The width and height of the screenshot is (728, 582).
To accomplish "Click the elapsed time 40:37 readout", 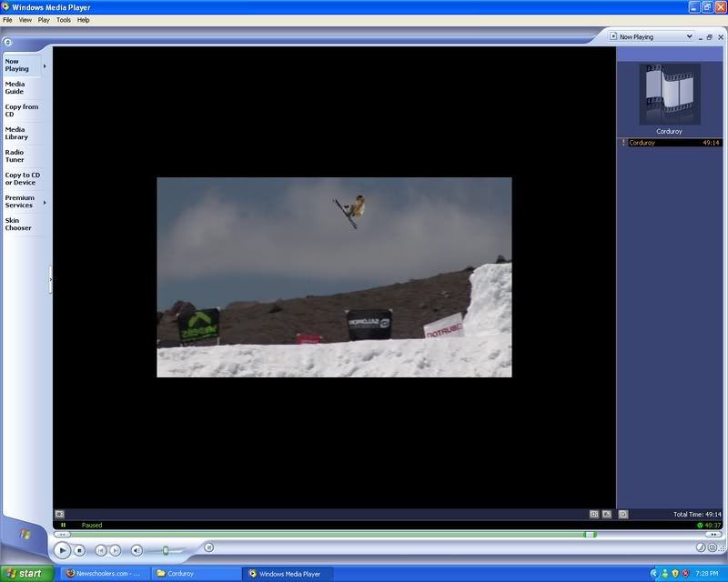I will [713, 526].
